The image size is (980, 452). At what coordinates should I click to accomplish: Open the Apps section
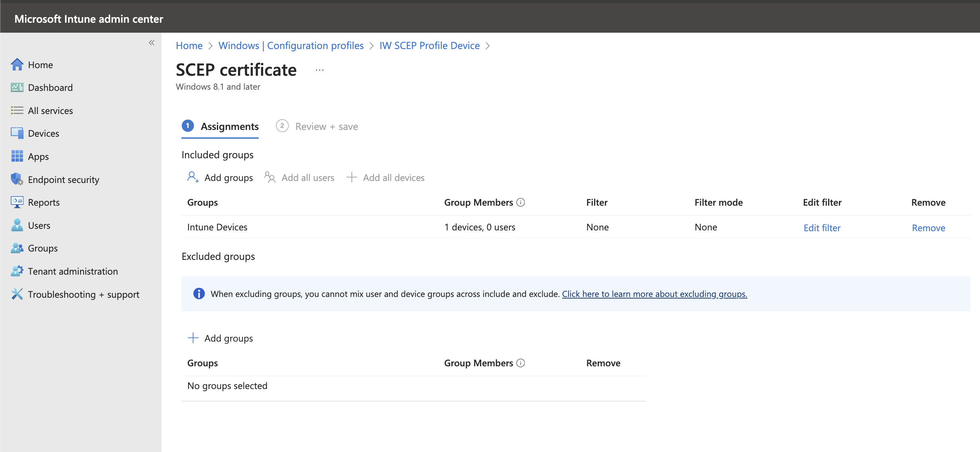(x=38, y=156)
